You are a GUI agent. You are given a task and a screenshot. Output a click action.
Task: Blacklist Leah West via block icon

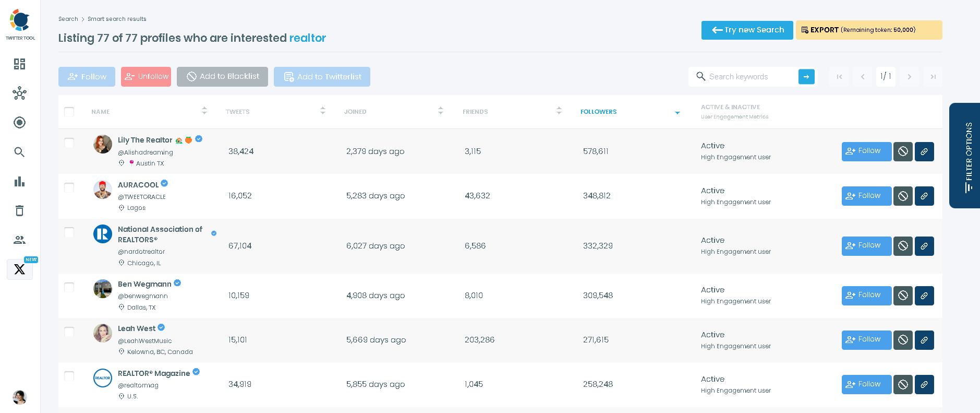click(x=903, y=340)
